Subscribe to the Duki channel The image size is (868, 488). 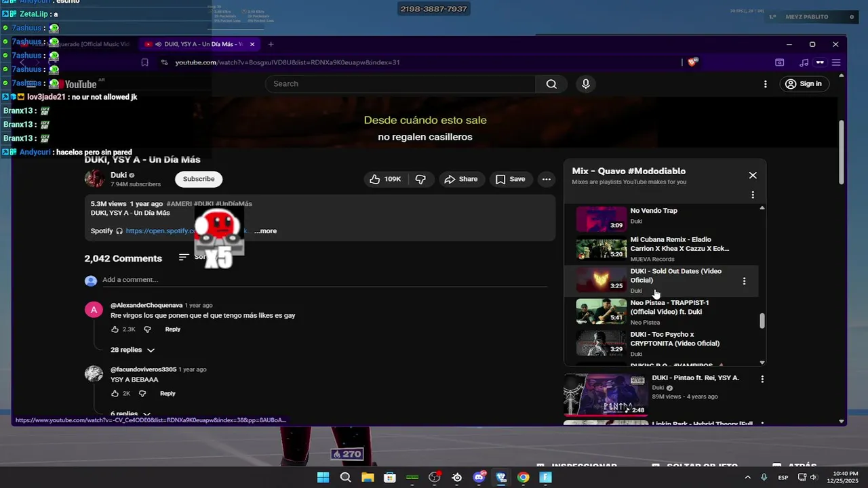click(x=199, y=179)
